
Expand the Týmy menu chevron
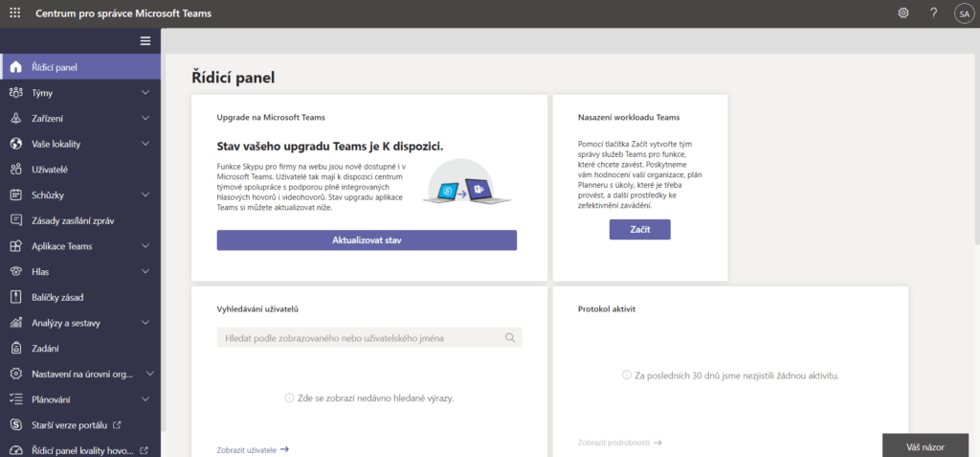[145, 93]
